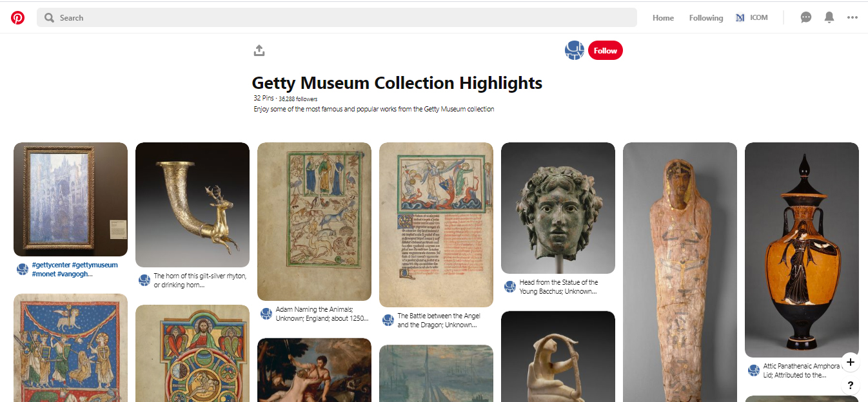Open the Following tab
This screenshot has height=402, width=868.
coord(706,18)
